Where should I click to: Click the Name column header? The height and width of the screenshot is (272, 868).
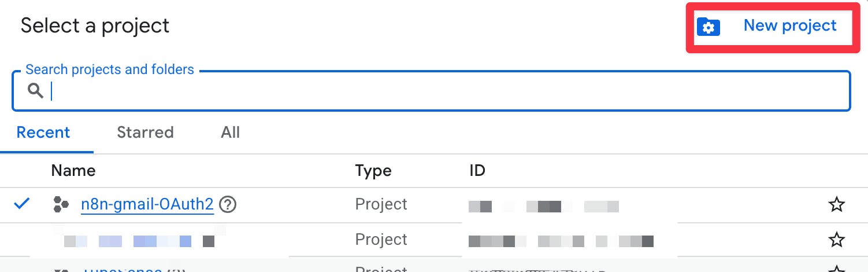tap(73, 171)
